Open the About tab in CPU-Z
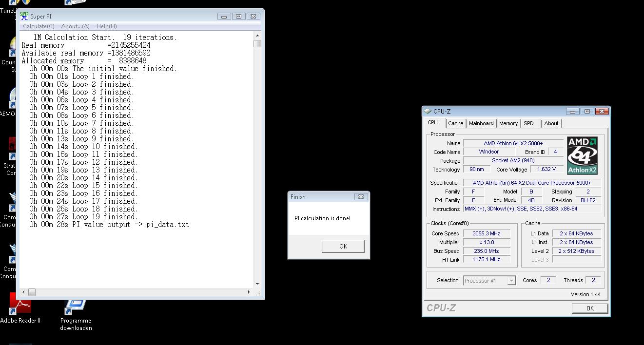 pyautogui.click(x=551, y=123)
